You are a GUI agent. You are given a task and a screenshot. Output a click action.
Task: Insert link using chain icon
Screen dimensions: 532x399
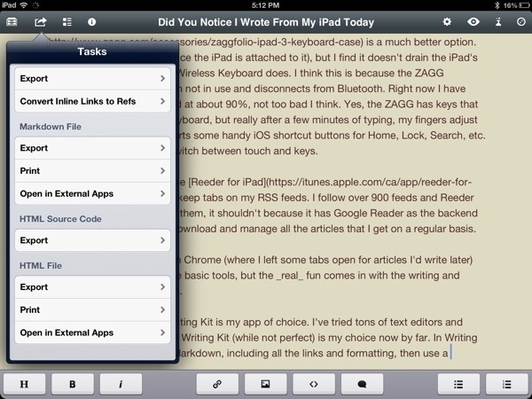tap(216, 384)
